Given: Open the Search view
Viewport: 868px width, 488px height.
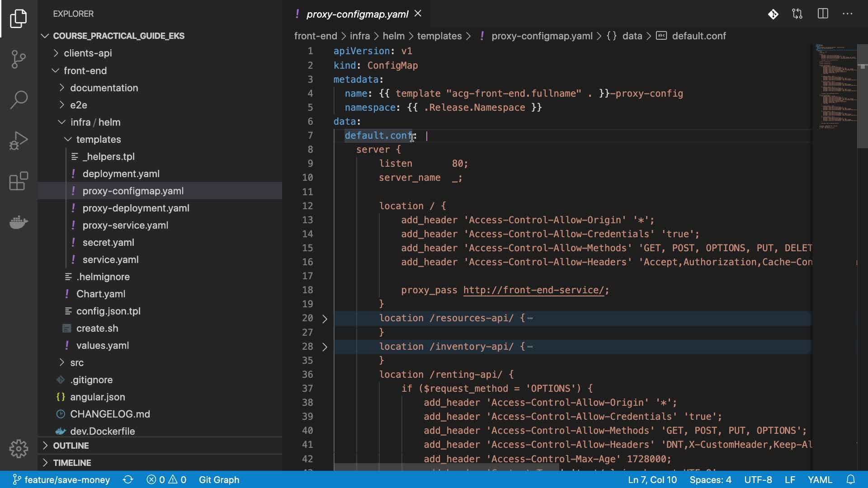Looking at the screenshot, I should (x=19, y=100).
